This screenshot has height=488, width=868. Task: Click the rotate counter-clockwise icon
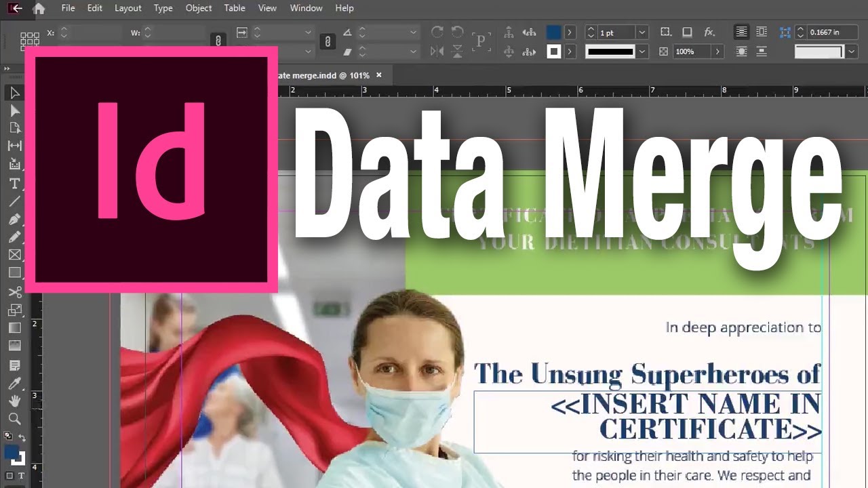pyautogui.click(x=457, y=32)
